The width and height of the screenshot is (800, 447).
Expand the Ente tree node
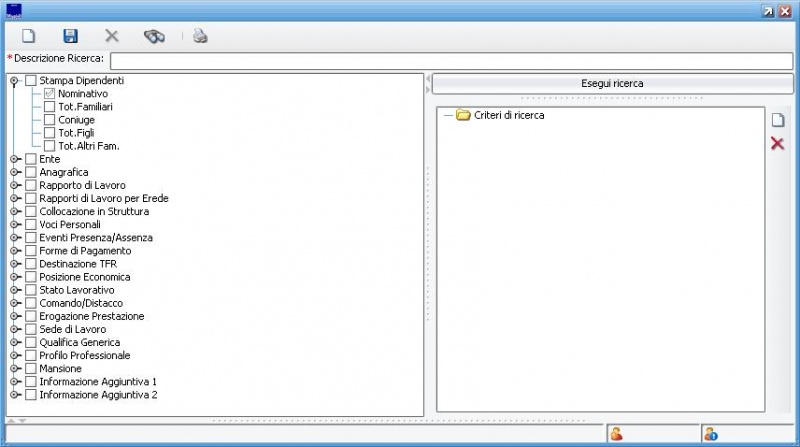14,159
